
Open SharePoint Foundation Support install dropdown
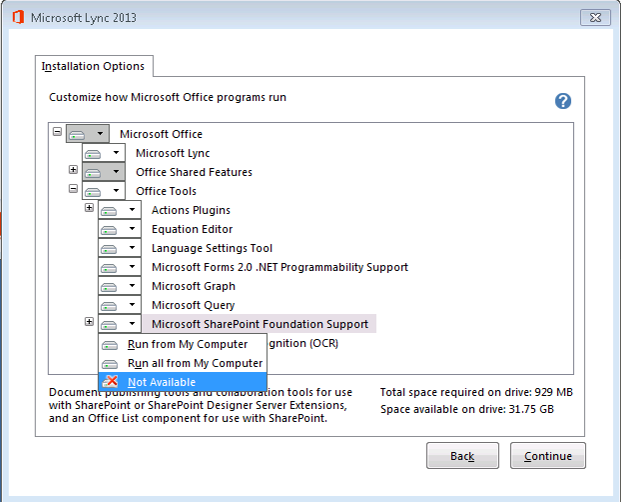[120, 324]
